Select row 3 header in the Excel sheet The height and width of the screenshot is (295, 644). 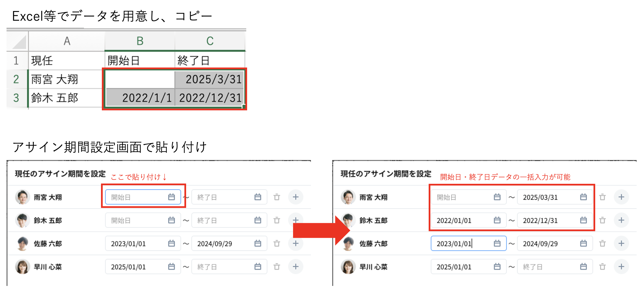point(16,98)
